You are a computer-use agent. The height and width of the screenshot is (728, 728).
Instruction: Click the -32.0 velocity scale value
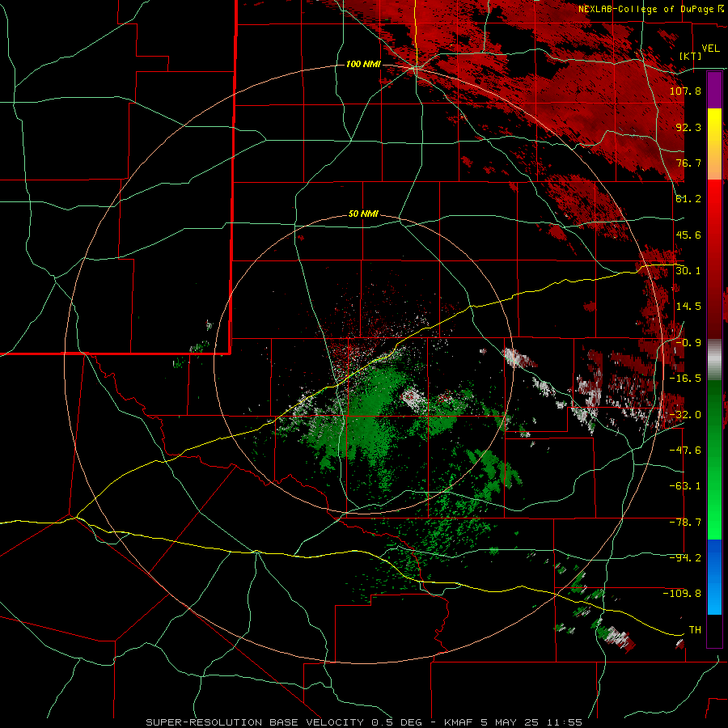click(685, 415)
